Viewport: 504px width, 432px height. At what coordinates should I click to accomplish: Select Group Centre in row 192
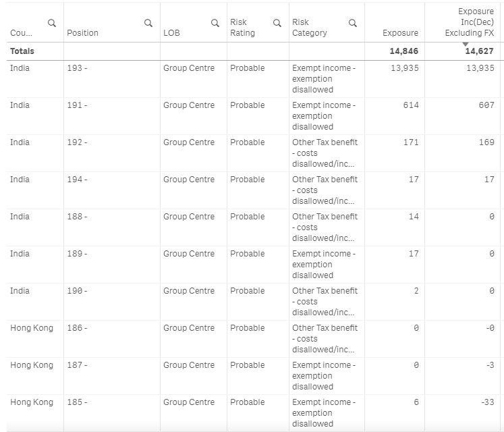pyautogui.click(x=189, y=142)
